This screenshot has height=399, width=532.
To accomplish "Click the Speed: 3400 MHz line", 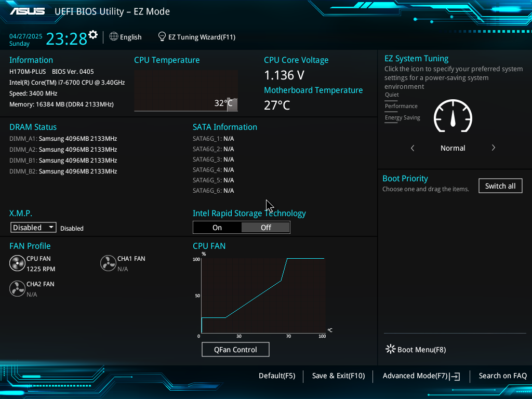I will (x=33, y=94).
